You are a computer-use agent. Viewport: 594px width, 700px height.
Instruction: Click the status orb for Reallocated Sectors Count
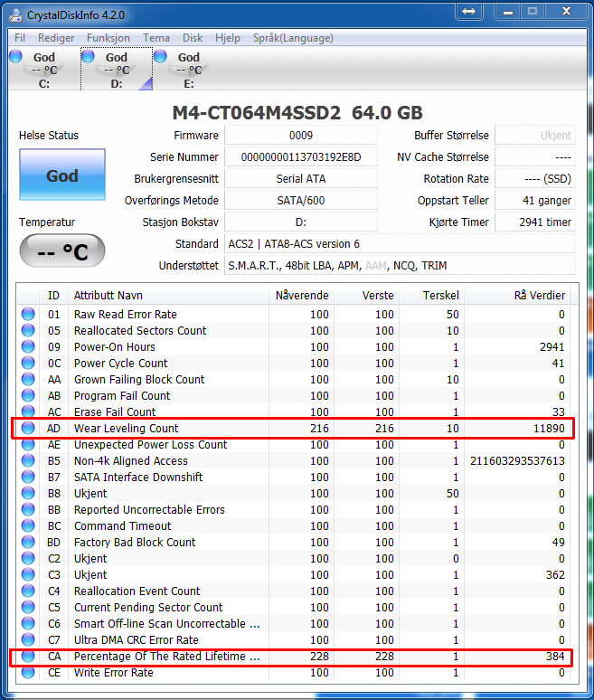(28, 330)
